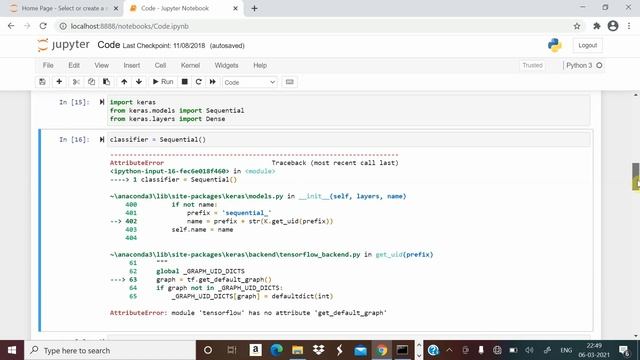Viewport: 640px width, 360px height.
Task: Copy selected cells icon
Action: point(91,82)
